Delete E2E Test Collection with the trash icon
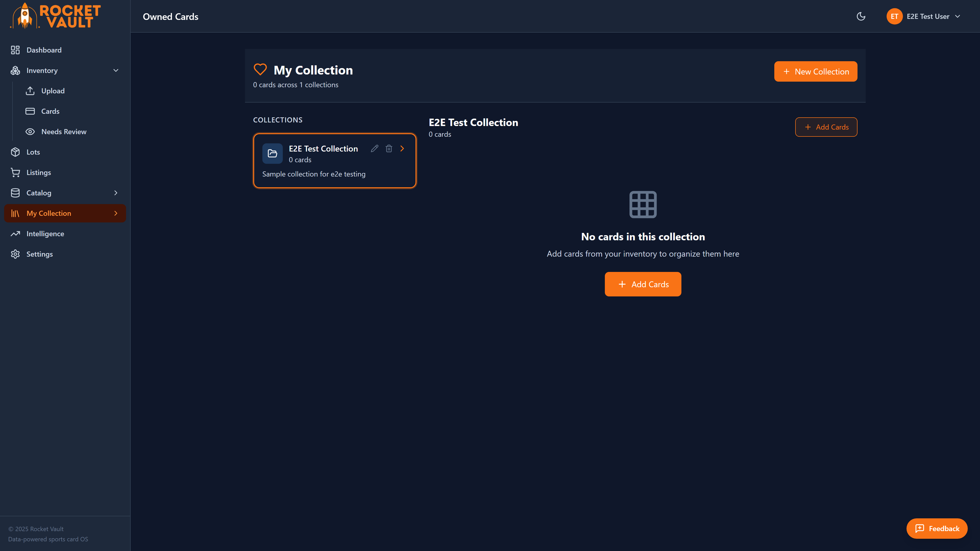 [389, 148]
